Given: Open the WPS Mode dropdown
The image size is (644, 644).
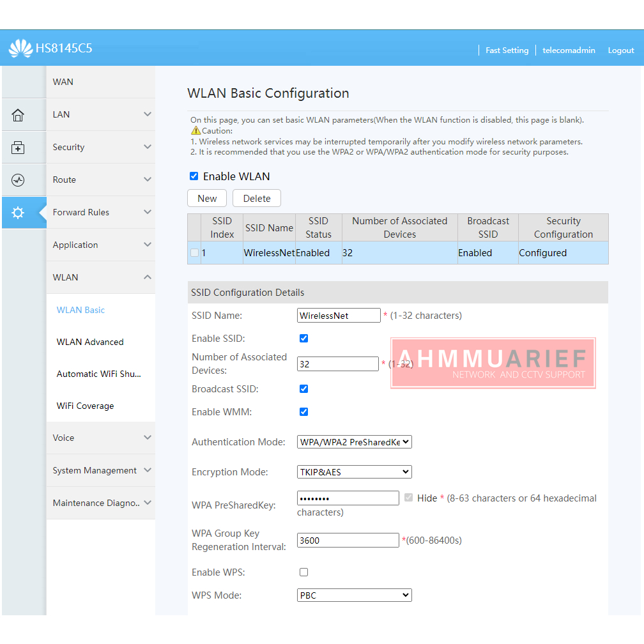Looking at the screenshot, I should click(354, 595).
